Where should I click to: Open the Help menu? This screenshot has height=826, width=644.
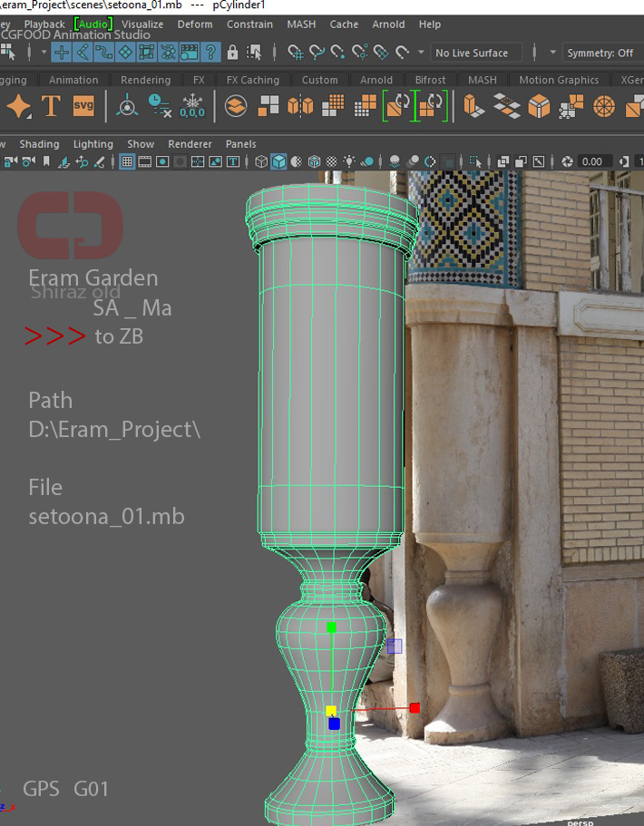click(430, 24)
